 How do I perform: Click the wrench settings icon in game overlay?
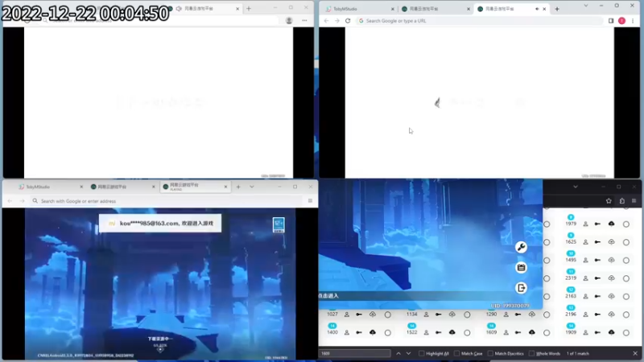[521, 247]
